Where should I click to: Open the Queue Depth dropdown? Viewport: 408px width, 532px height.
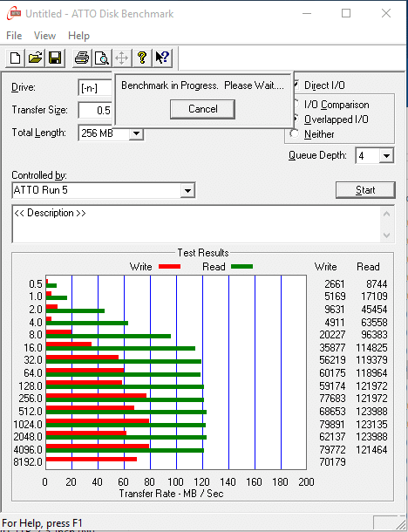click(x=386, y=156)
